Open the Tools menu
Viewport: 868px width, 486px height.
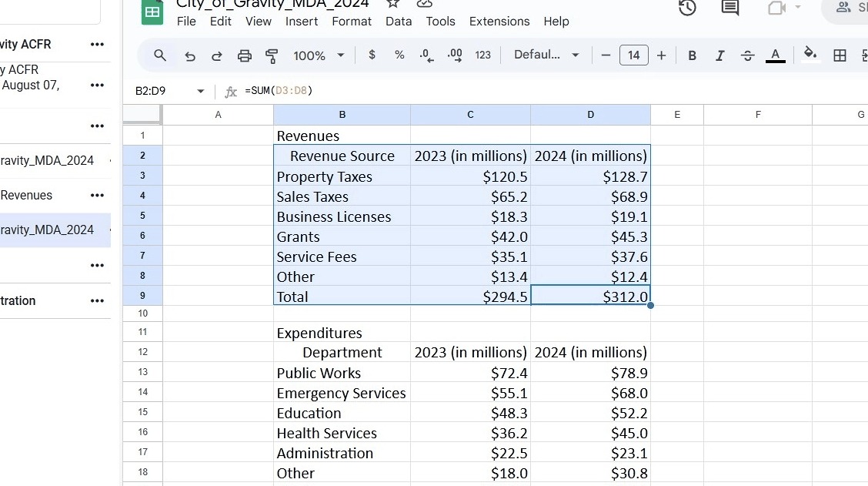440,21
